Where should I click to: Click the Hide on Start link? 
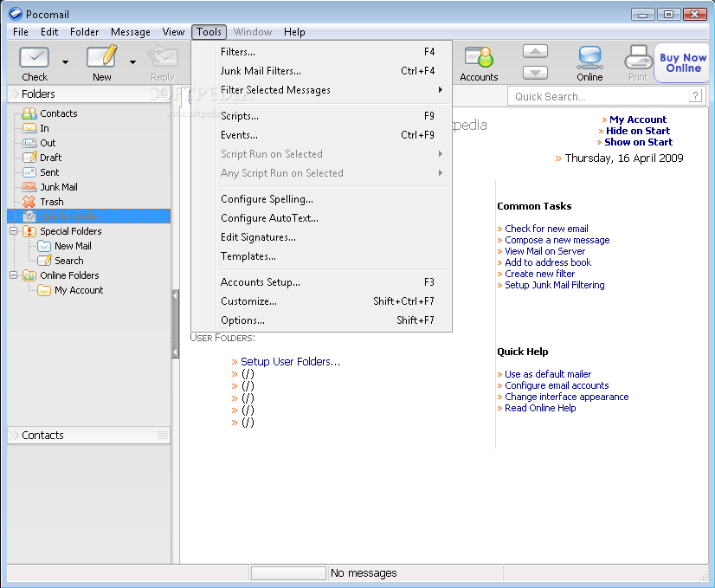[638, 131]
